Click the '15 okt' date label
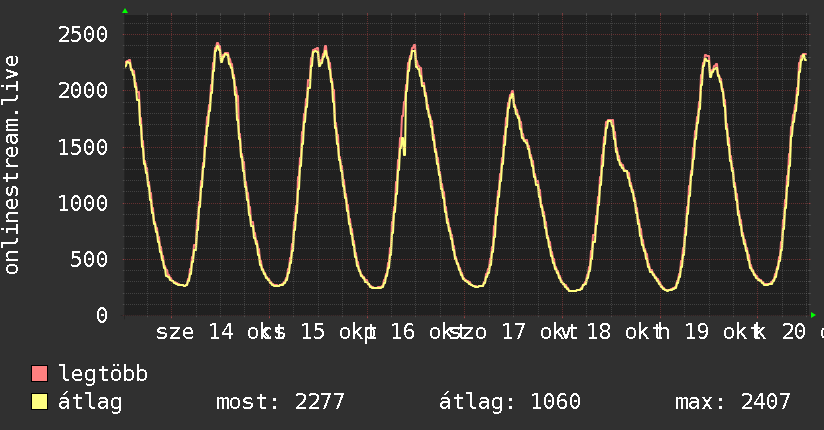 pos(334,332)
